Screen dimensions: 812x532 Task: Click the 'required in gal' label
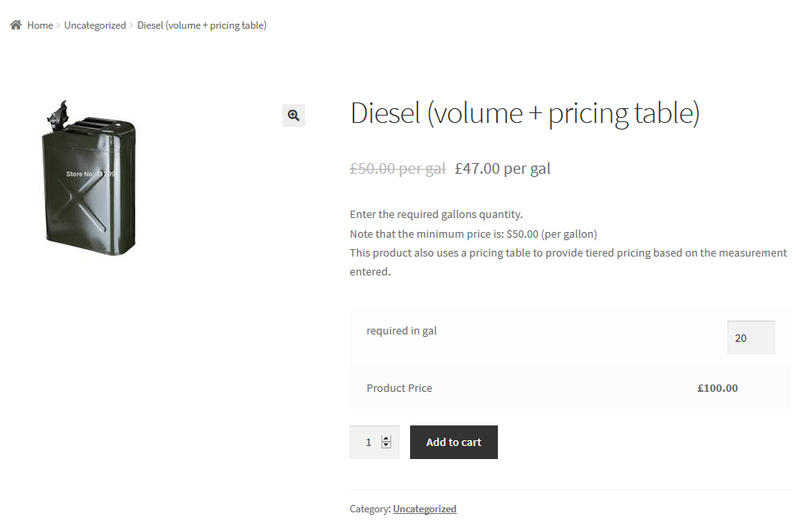click(x=402, y=331)
